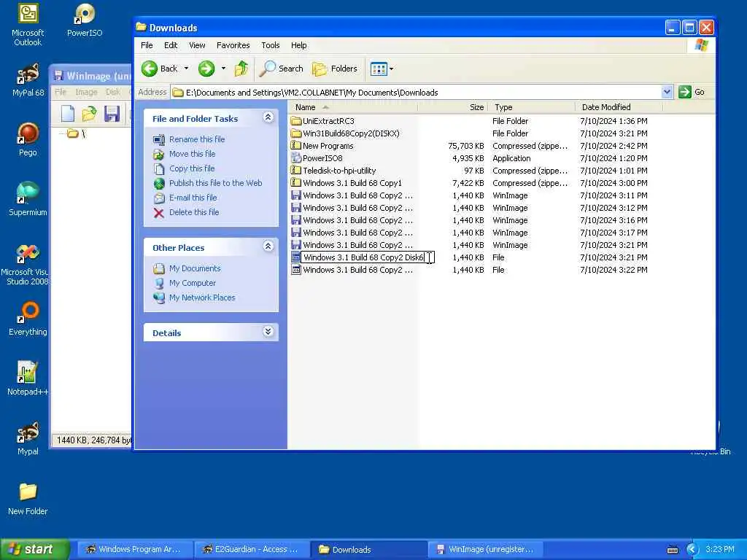Select WinImage file modified 3:11 PM
The height and width of the screenshot is (560, 747).
point(352,195)
